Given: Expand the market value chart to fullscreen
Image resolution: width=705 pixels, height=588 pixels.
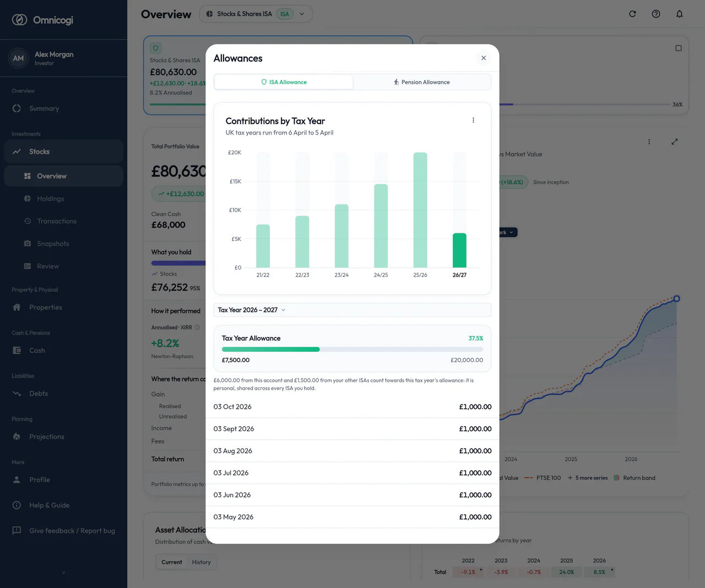Looking at the screenshot, I should click(675, 142).
